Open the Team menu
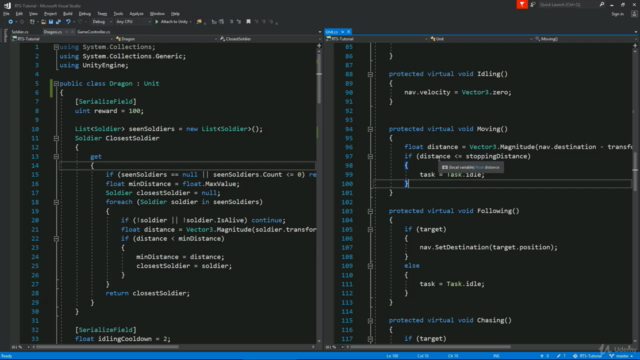 pyautogui.click(x=102, y=14)
